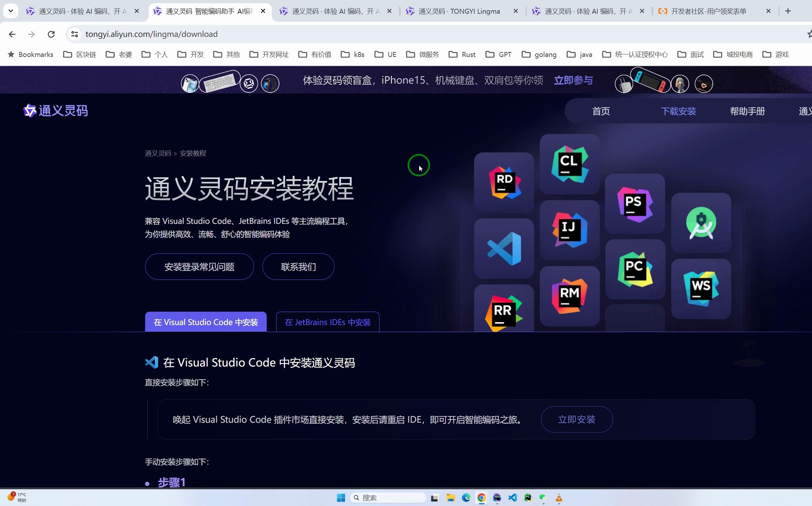812x506 pixels.
Task: Open k8s bookmark folder
Action: pos(352,54)
